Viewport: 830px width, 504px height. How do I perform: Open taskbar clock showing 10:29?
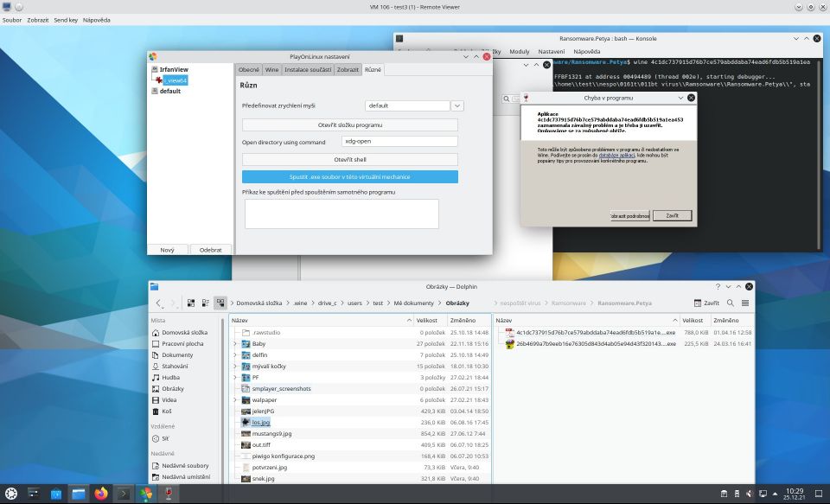click(x=795, y=494)
